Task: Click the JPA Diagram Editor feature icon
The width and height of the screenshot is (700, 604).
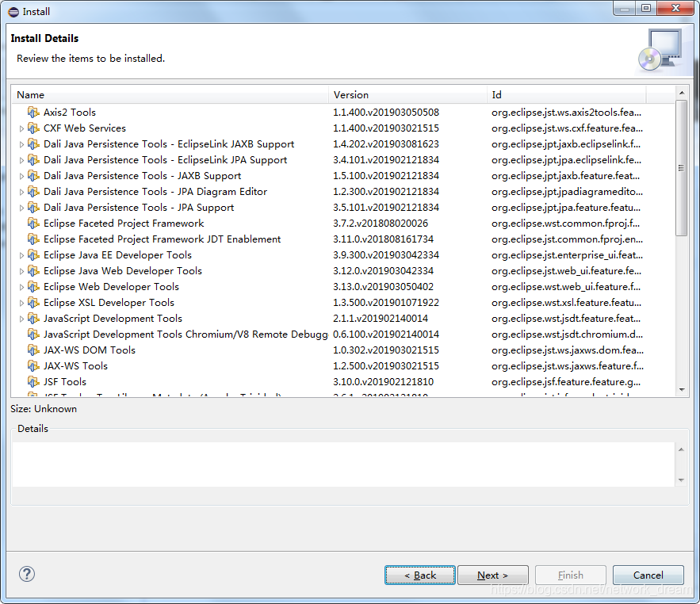Action: coord(33,192)
